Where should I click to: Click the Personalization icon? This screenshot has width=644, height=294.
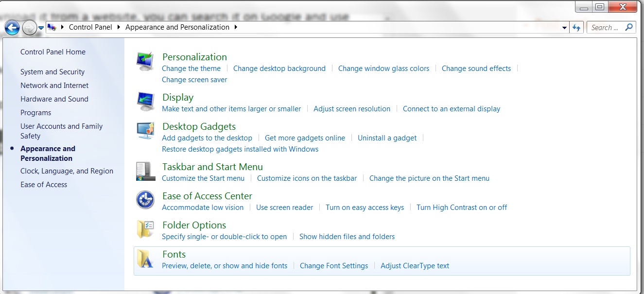tap(145, 60)
